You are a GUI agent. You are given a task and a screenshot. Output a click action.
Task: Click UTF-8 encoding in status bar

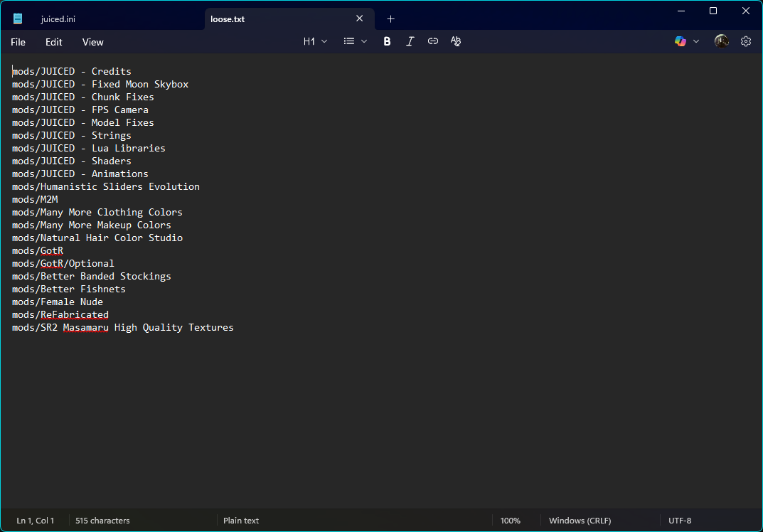tap(679, 521)
